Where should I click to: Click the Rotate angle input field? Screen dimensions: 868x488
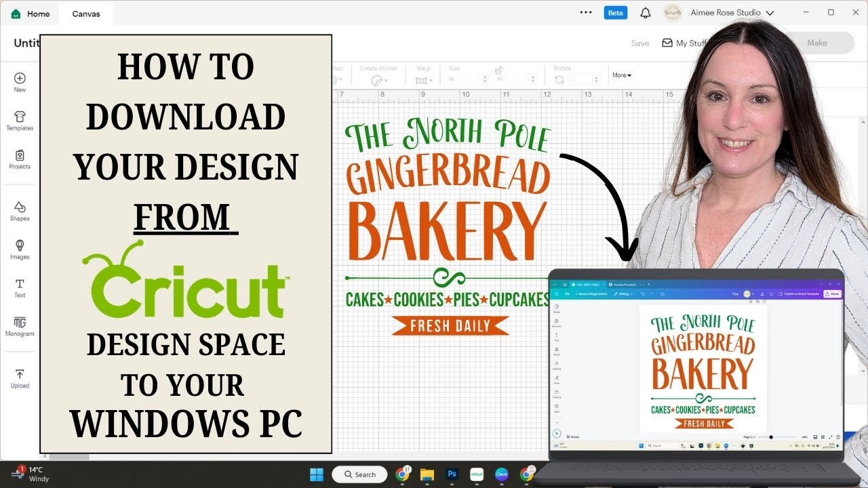[583, 79]
